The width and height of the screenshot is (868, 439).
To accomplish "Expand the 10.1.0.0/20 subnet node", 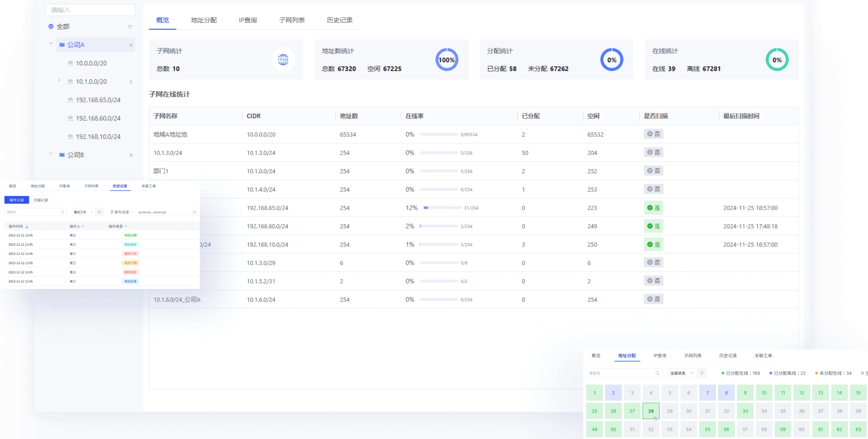I will pyautogui.click(x=59, y=81).
